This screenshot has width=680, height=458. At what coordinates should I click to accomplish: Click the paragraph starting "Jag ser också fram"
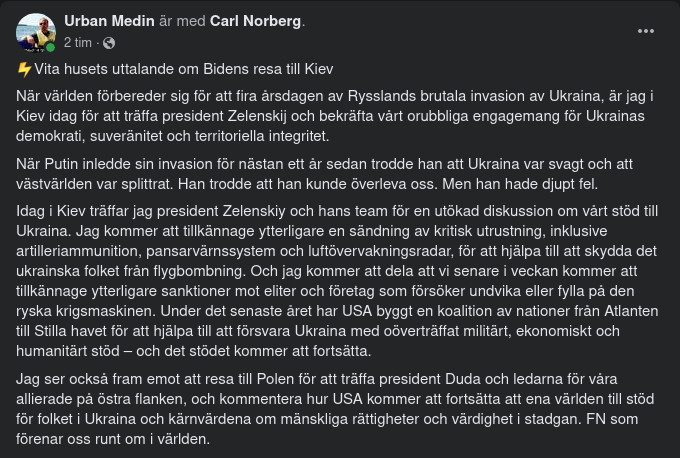(330, 409)
